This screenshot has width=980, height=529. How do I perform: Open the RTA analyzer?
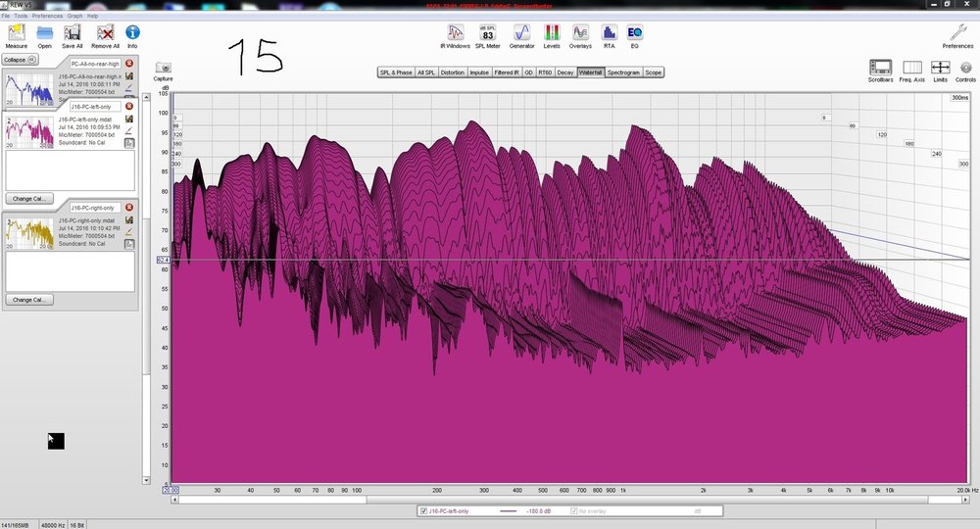pyautogui.click(x=609, y=36)
